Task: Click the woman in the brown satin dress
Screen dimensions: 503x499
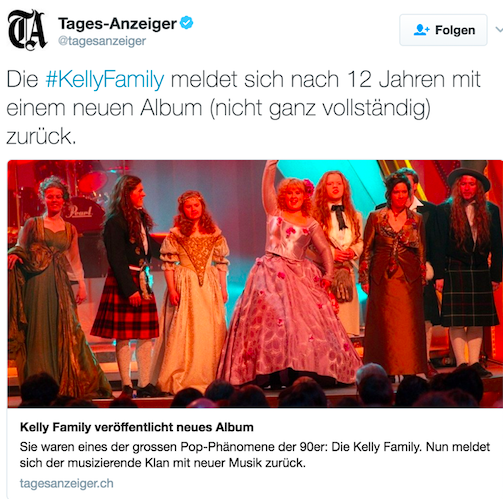Action: pyautogui.click(x=395, y=277)
